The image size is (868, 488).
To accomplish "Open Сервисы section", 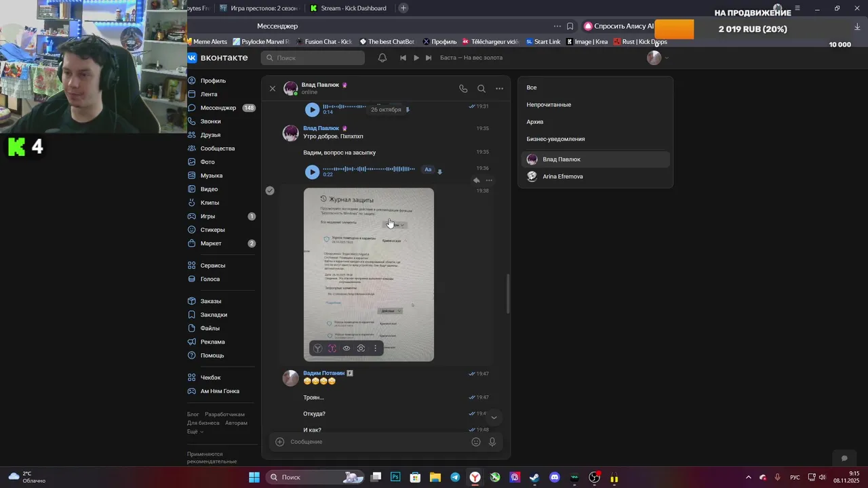I will point(213,266).
